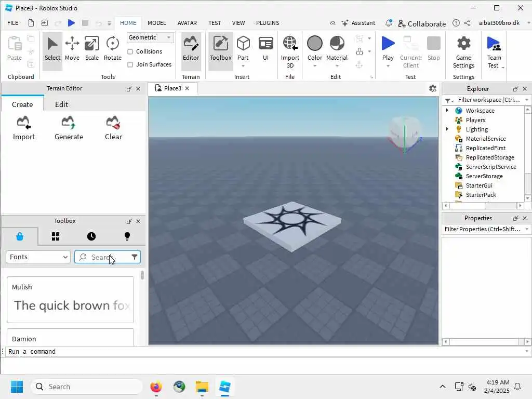
Task: Open Filter Properties dropdown arrow
Action: coord(527,229)
